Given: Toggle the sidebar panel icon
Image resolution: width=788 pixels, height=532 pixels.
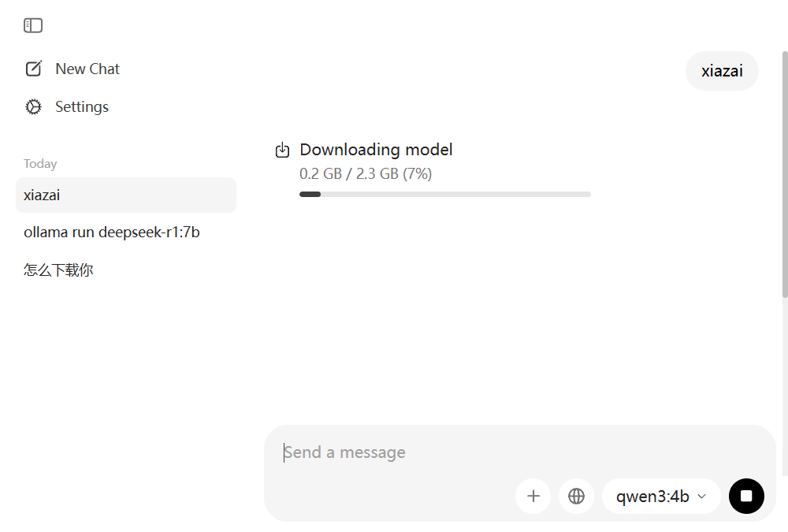Looking at the screenshot, I should pos(33,26).
